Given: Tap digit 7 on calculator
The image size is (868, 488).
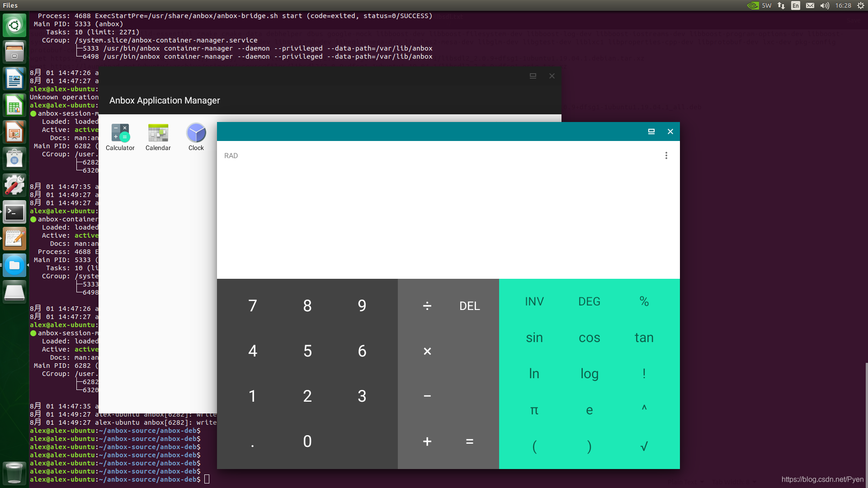Looking at the screenshot, I should 253,306.
